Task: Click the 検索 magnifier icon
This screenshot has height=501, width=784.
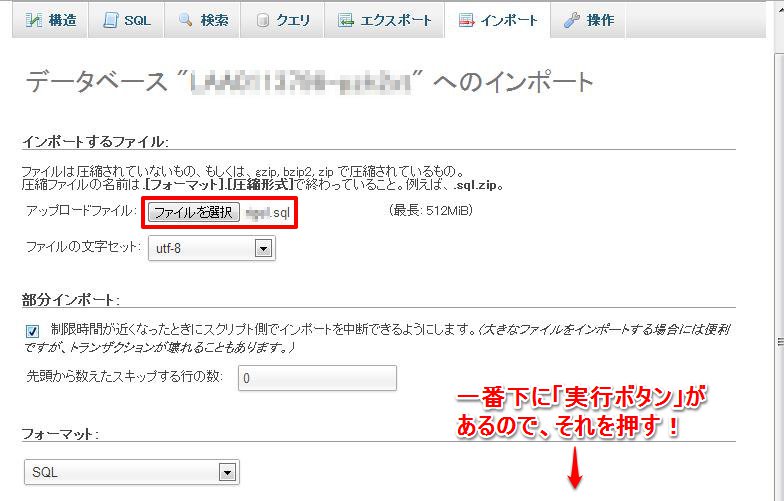Action: point(186,20)
